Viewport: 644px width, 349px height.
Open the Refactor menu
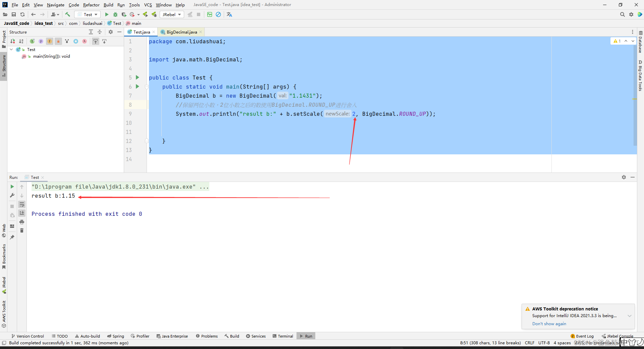pos(91,5)
